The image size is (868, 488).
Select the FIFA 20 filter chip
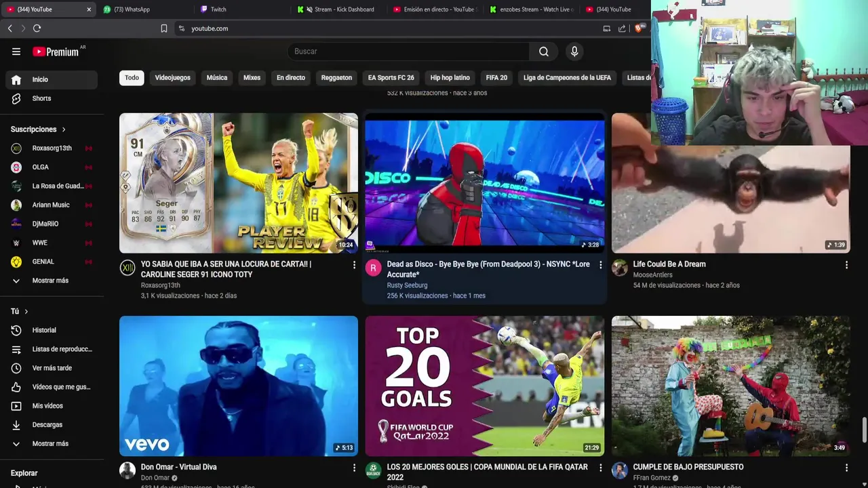[x=496, y=78]
